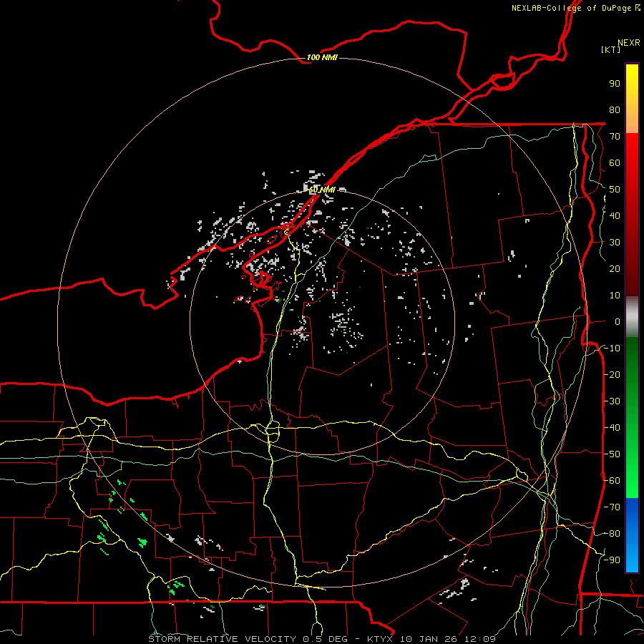Click the NEXLAB-College of DuPage watermark text
Screen dimensions: 644x644
tap(575, 8)
